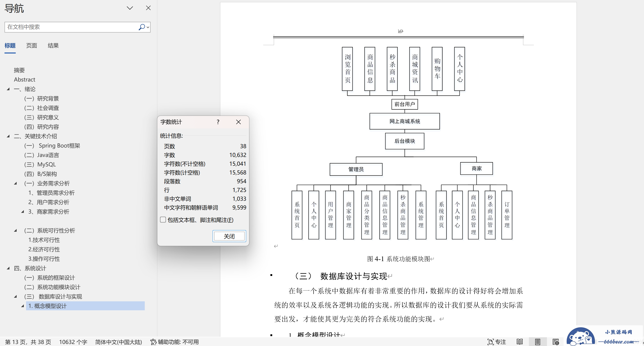The width and height of the screenshot is (644, 346).
Task: Click the 关闭 button in dialog
Action: tap(229, 236)
